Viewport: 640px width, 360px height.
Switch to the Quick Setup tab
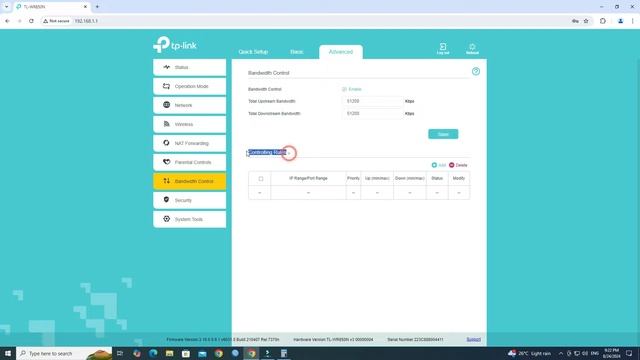[253, 52]
